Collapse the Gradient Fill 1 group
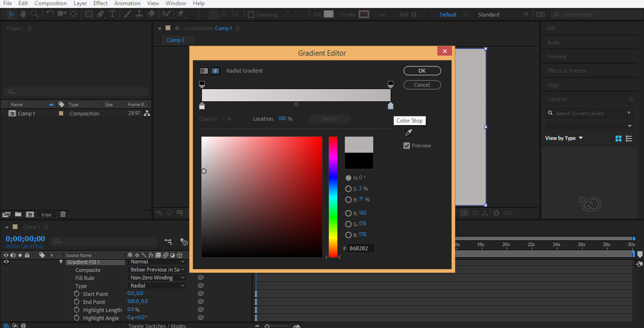Screen dimensions: 644x328 coord(61,262)
